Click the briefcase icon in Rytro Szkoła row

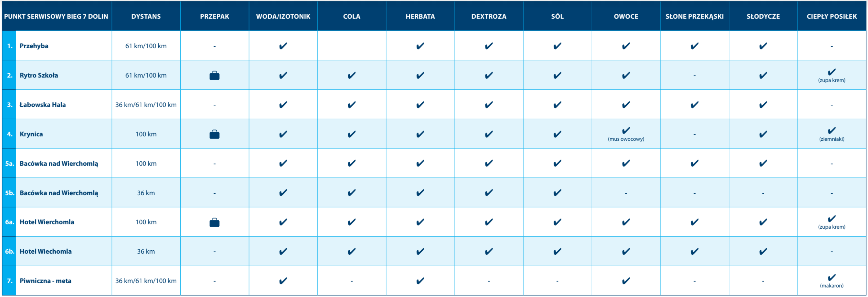(214, 76)
